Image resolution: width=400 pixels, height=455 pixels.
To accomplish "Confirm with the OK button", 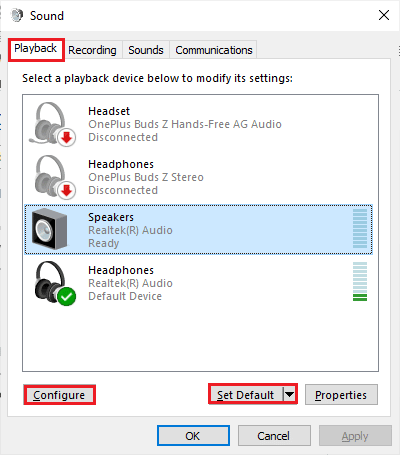I will (x=193, y=436).
